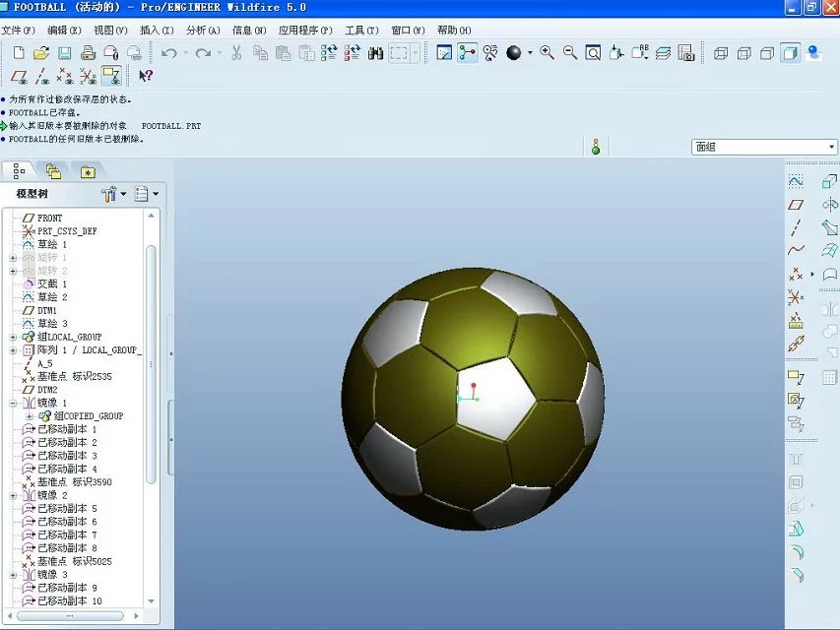840x630 pixels.
Task: Open the Find tool binoculars icon
Action: click(x=375, y=52)
